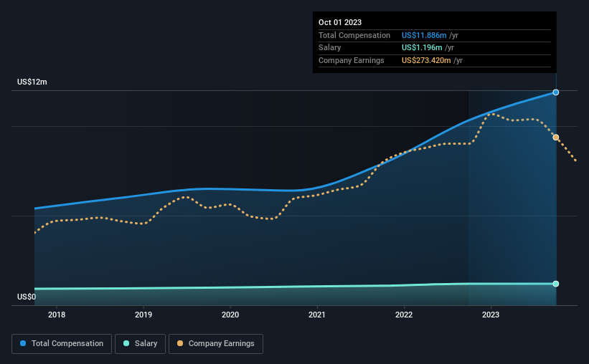Click the orange Company Earnings data point marker
The image size is (589, 364).
pos(555,138)
